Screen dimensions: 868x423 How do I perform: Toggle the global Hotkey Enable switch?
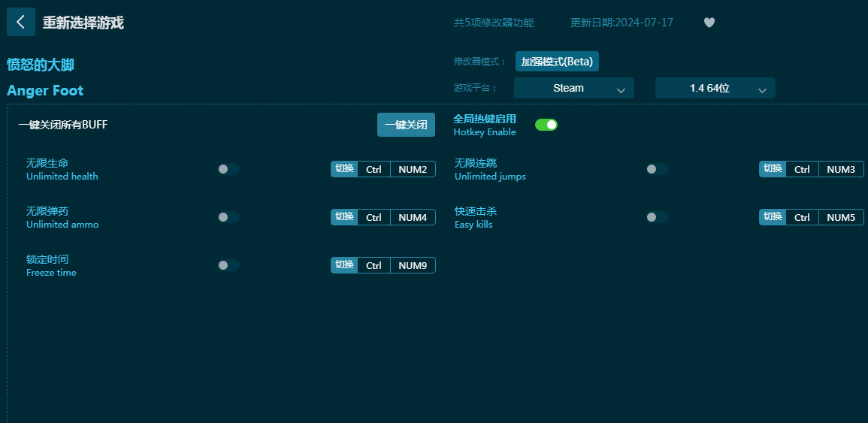tap(546, 125)
